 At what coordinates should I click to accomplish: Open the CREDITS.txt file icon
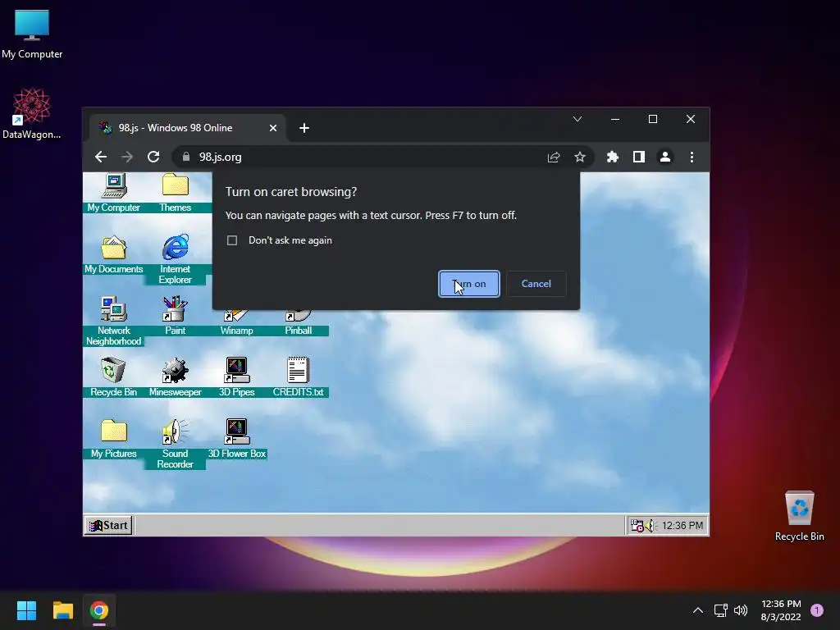[298, 370]
